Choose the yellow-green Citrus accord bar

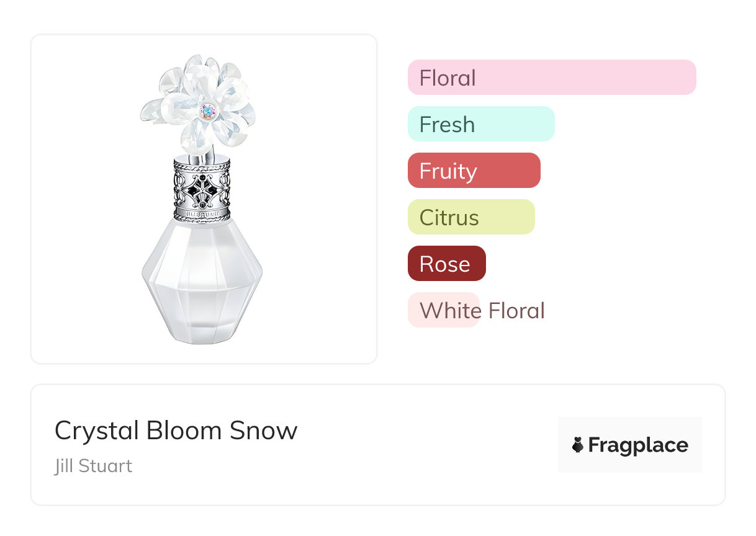[x=470, y=217]
